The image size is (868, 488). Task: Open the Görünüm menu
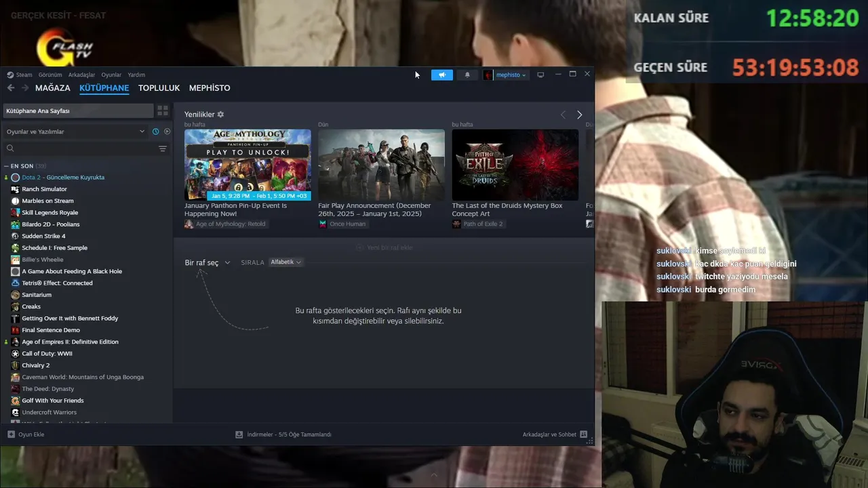(50, 75)
